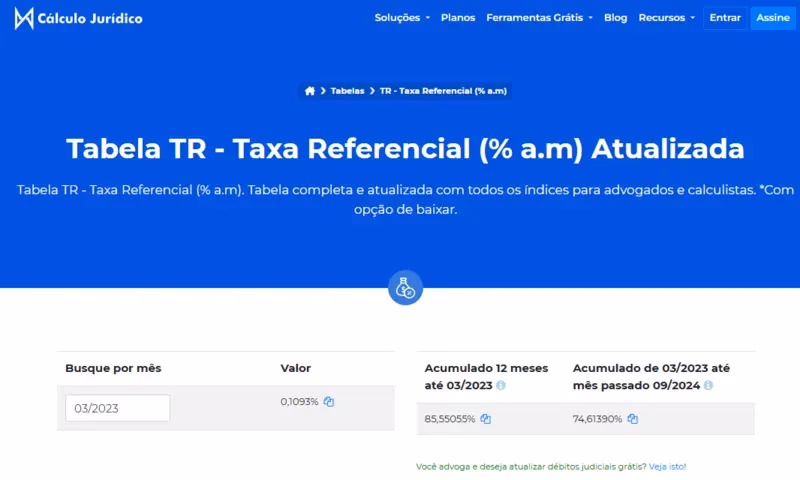Expand the Soluções dropdown menu
Image resolution: width=800 pixels, height=480 pixels.
402,18
